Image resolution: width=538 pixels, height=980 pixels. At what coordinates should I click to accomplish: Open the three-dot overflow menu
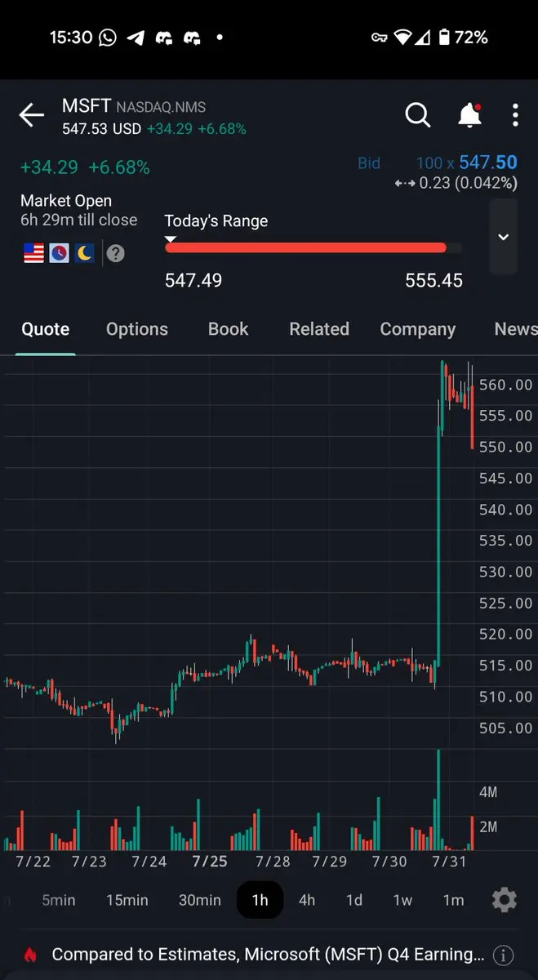point(515,116)
